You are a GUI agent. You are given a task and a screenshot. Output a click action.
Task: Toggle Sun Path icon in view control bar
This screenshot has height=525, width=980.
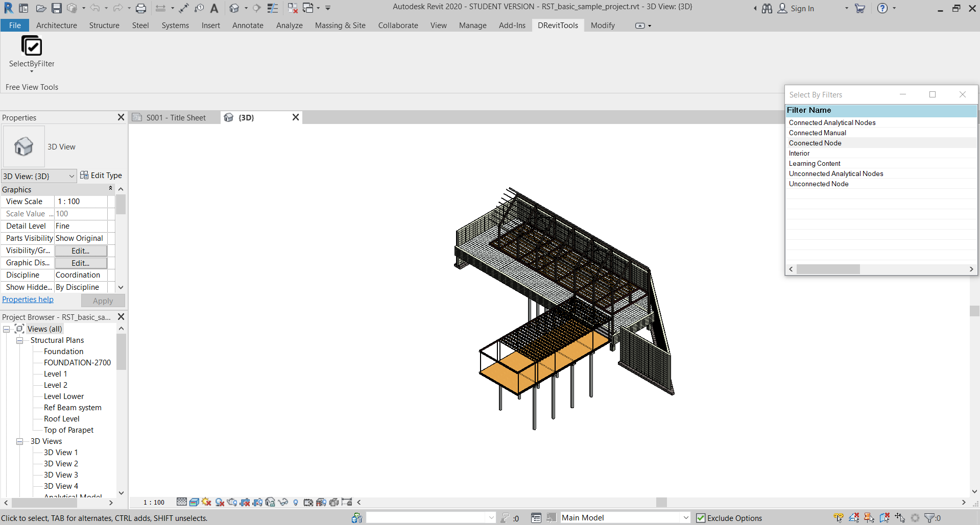tap(206, 502)
